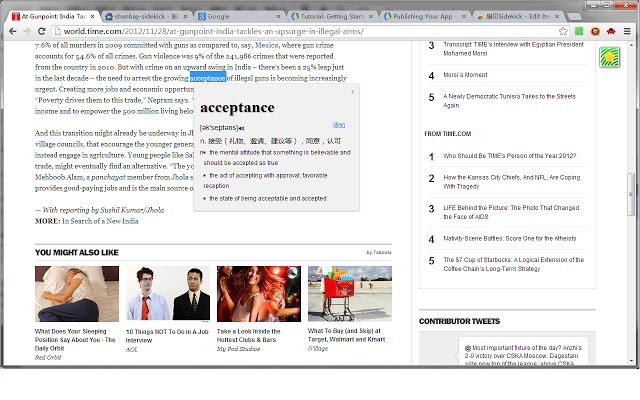Open Nativity-Scene Battles article link

(x=510, y=238)
